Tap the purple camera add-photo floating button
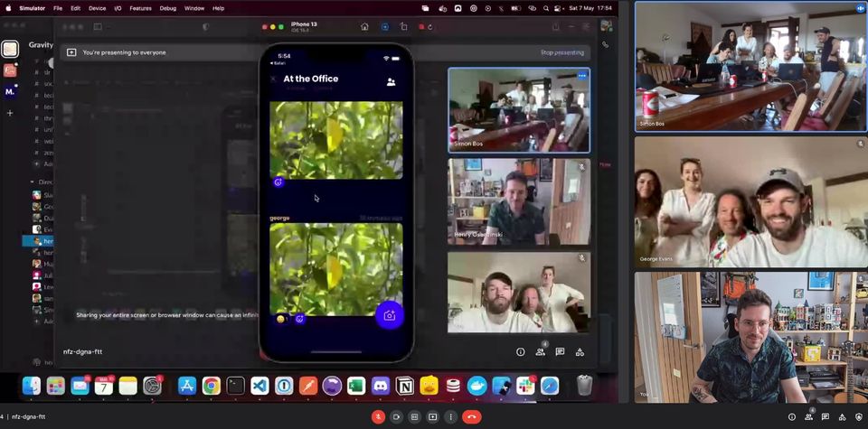This screenshot has width=868, height=429. click(390, 316)
